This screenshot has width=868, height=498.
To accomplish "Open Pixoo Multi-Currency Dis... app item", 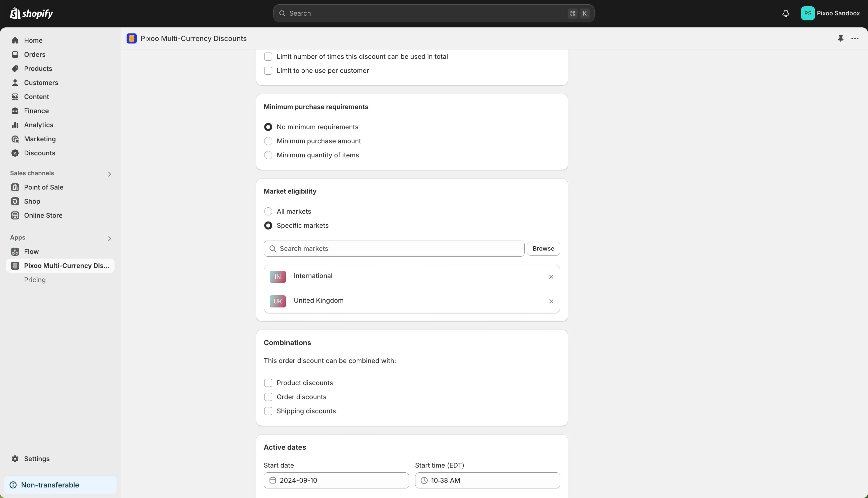I will (60, 265).
